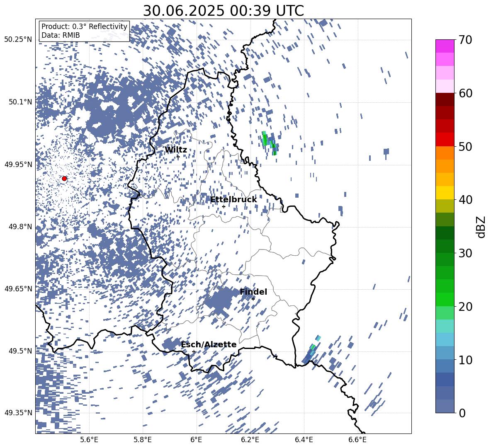Click the cross marker at Findel
The height and width of the screenshot is (448, 491).
[253, 299]
